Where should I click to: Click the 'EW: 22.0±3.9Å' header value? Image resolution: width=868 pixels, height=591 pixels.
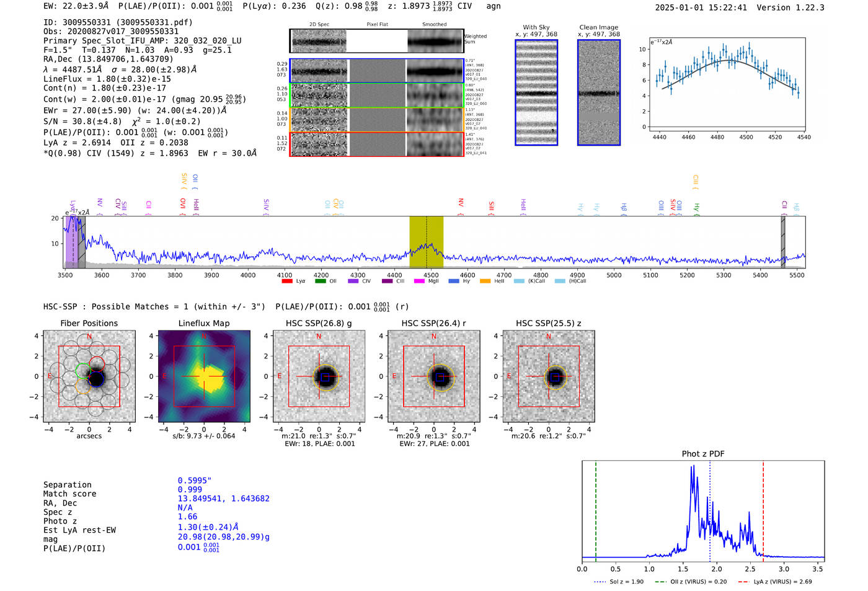(x=76, y=6)
